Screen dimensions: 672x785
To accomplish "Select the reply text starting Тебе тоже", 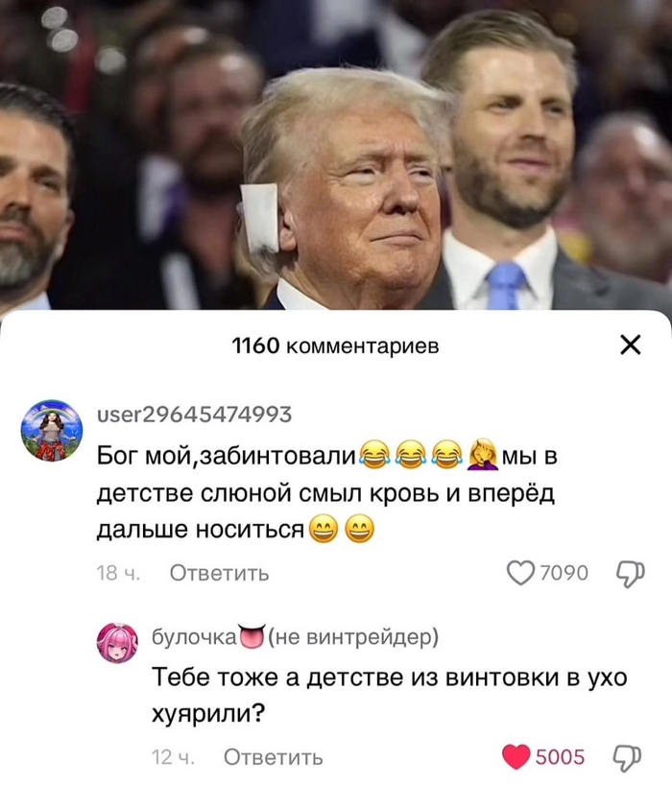I will pyautogui.click(x=390, y=696).
